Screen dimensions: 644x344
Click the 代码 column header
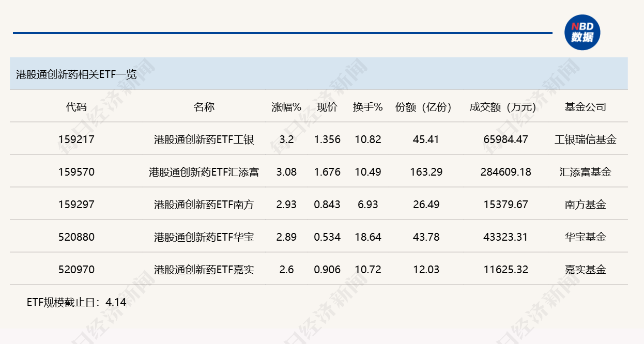tap(76, 107)
